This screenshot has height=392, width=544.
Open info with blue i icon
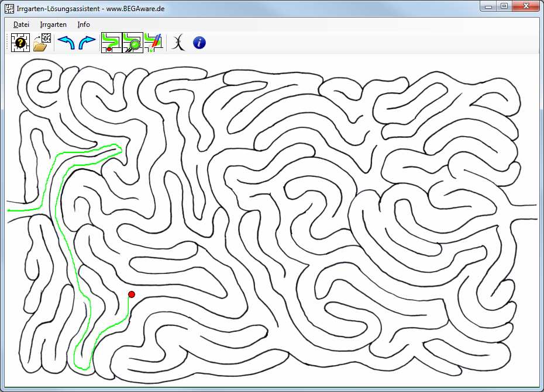point(199,43)
